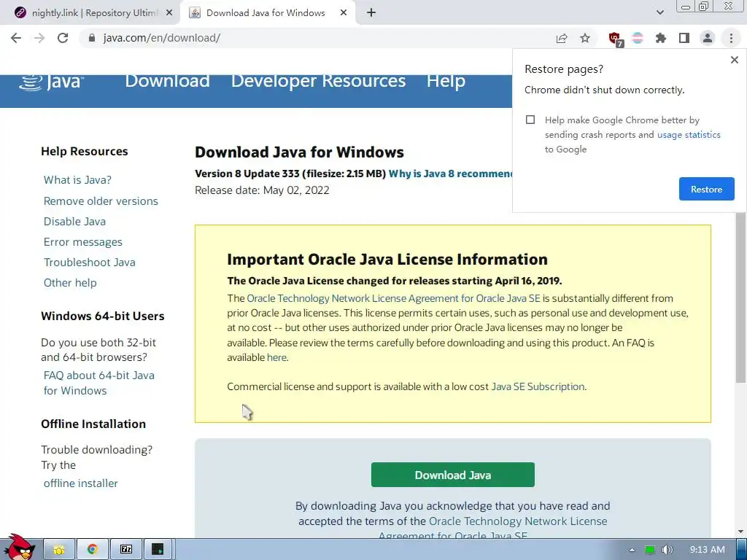747x560 pixels.
Task: Open the Angry Birds start button
Action: pyautogui.click(x=18, y=547)
